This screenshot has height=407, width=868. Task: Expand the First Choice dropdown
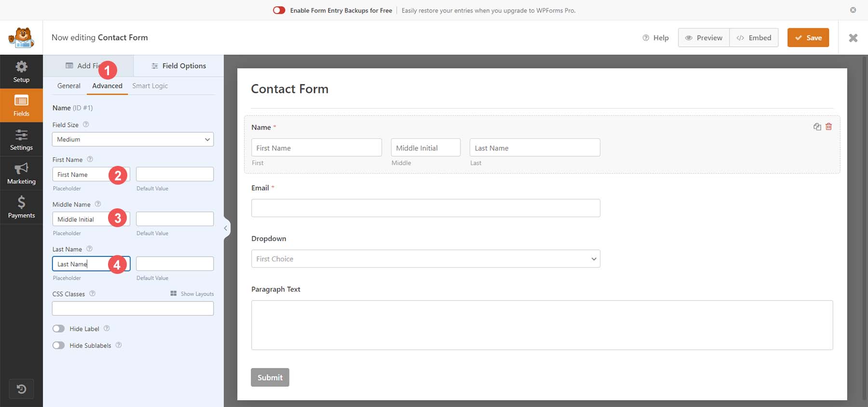(425, 259)
